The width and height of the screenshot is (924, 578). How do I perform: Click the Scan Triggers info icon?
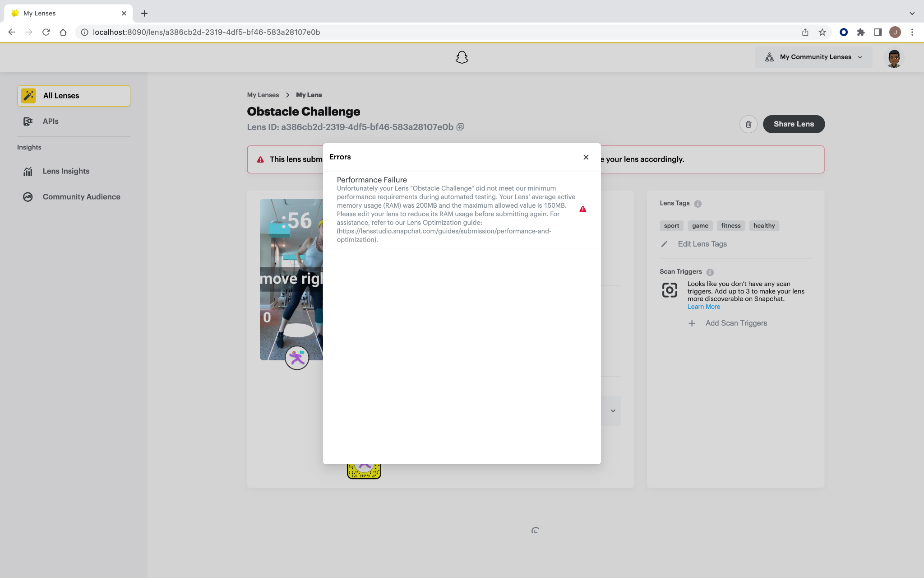click(710, 272)
